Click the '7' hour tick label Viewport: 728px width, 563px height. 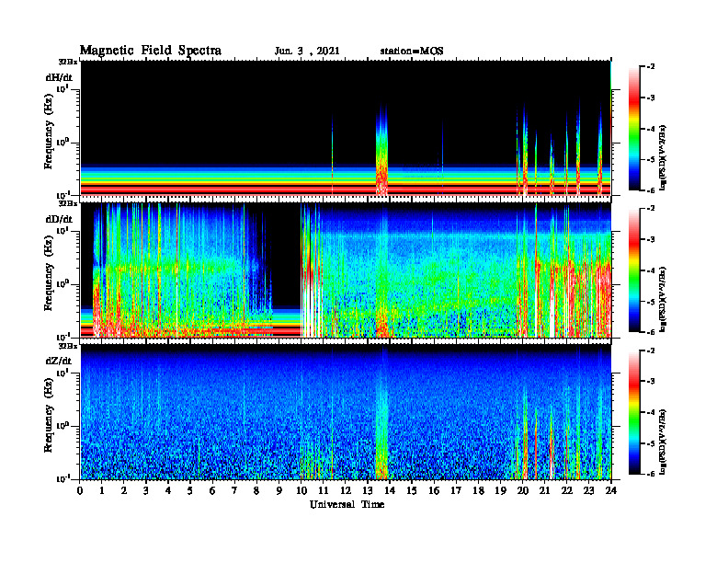(234, 491)
